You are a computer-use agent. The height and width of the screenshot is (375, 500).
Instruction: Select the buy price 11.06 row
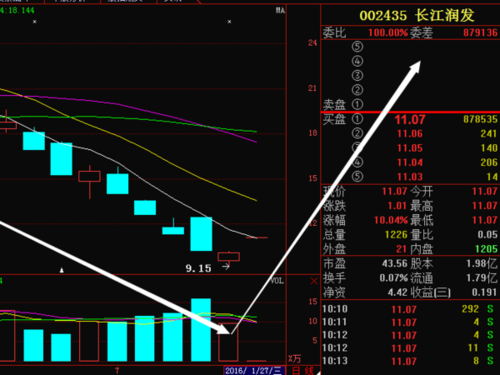410,134
